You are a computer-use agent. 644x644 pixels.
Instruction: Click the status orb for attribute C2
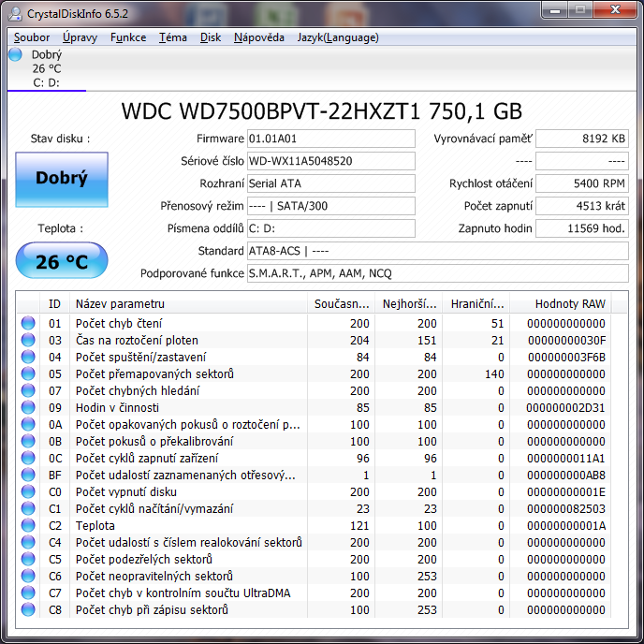point(28,525)
